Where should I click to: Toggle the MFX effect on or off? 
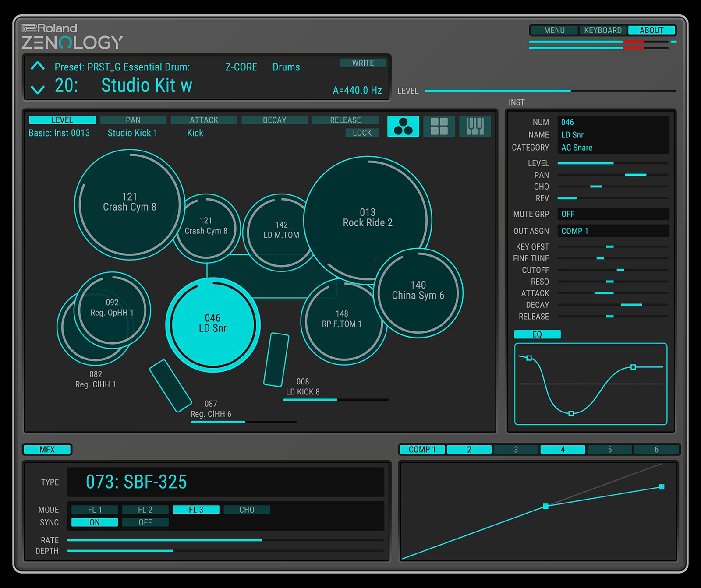click(x=47, y=450)
